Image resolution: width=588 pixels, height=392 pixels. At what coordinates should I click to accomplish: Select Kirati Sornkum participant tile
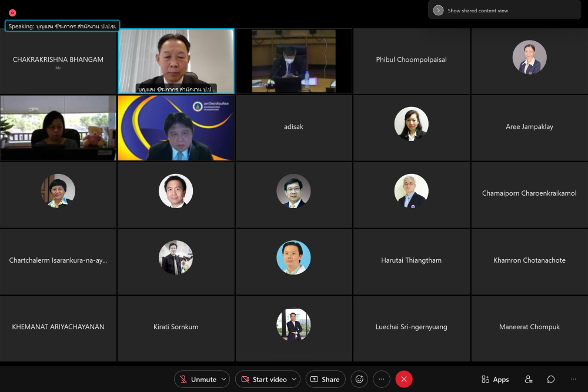[176, 327]
